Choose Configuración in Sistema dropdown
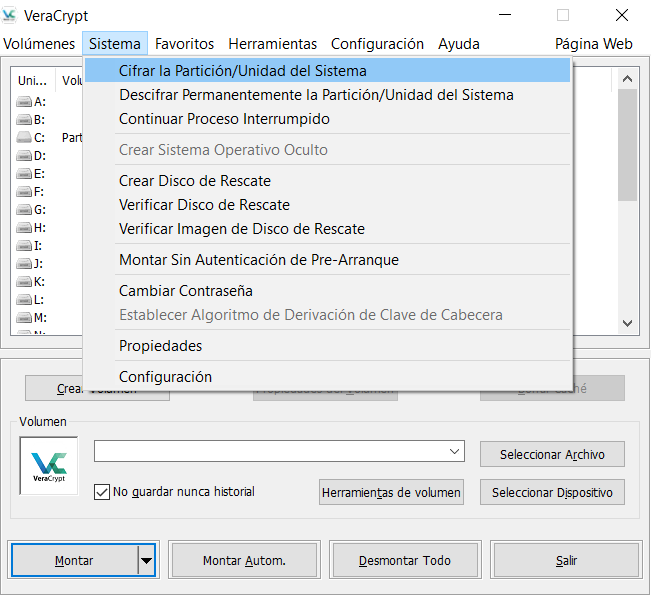The height and width of the screenshot is (596, 651). coord(327,377)
